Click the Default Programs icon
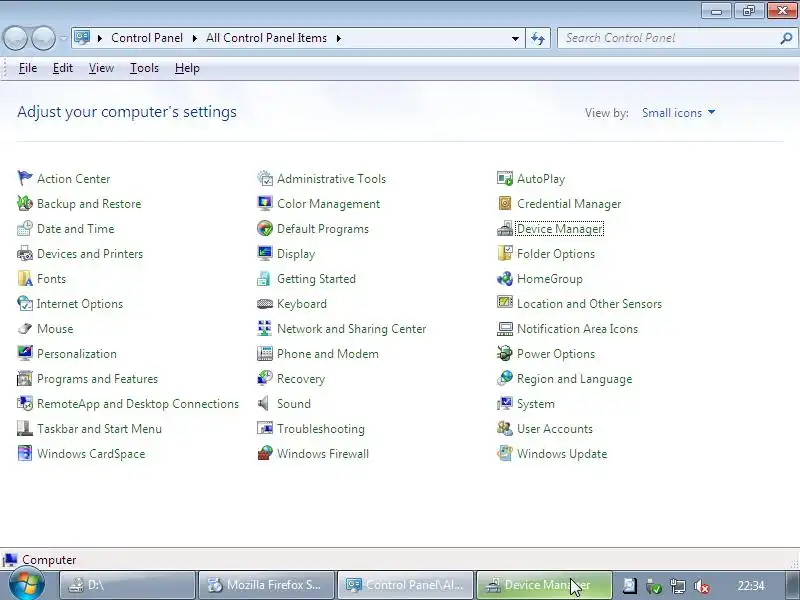Screen dimensions: 800x600 pos(265,229)
